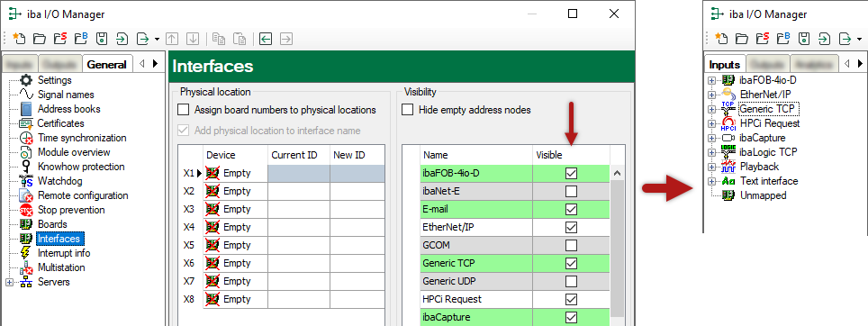Click Interrupt info lightning icon
This screenshot has height=326, width=868.
(26, 253)
